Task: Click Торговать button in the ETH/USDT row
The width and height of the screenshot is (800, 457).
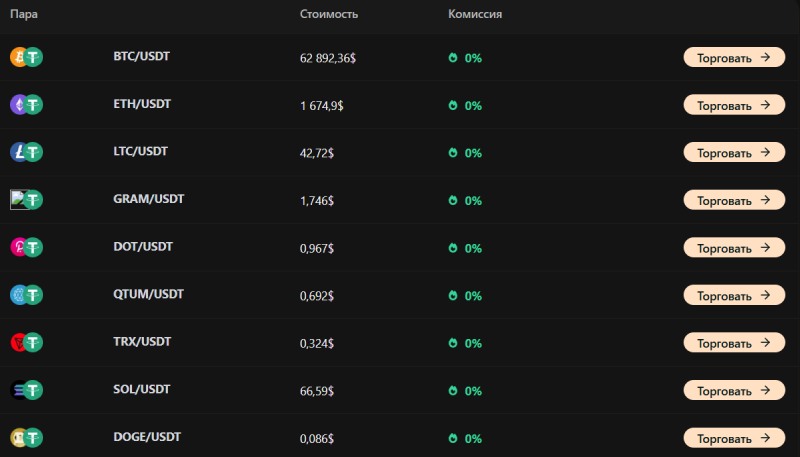Action: [x=734, y=105]
